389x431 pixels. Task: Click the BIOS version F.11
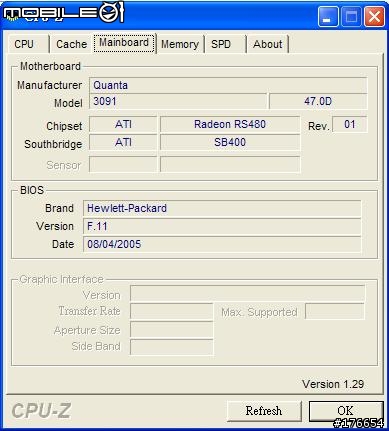pyautogui.click(x=222, y=226)
